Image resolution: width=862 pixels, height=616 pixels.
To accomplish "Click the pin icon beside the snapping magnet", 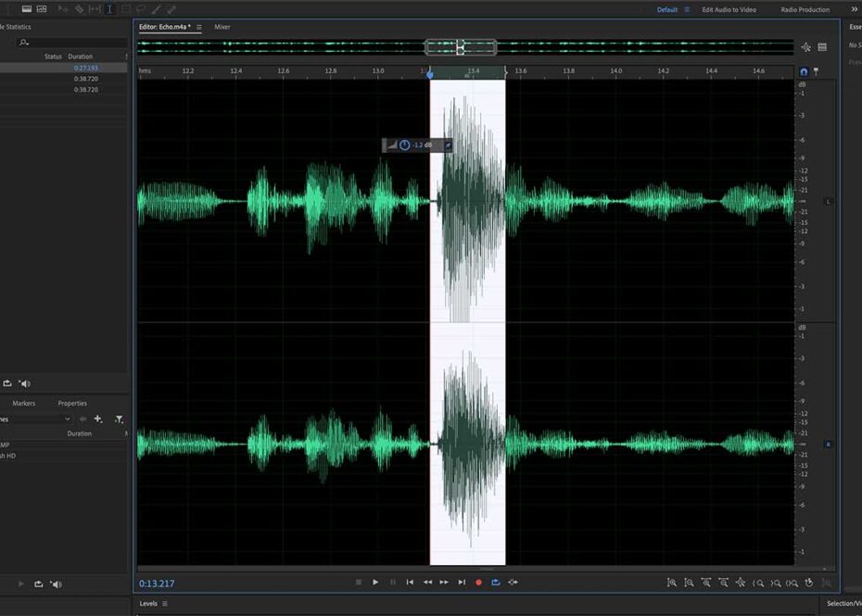I will point(817,72).
